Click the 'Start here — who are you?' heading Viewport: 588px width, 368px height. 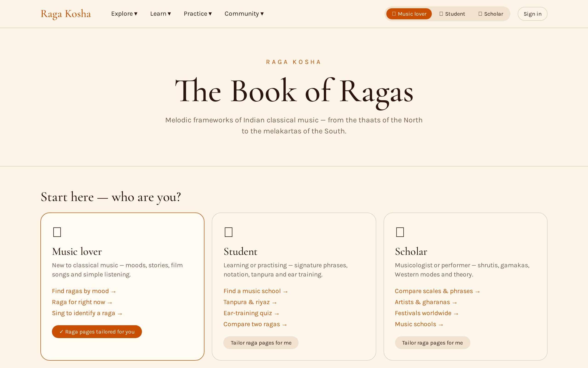coord(111,197)
